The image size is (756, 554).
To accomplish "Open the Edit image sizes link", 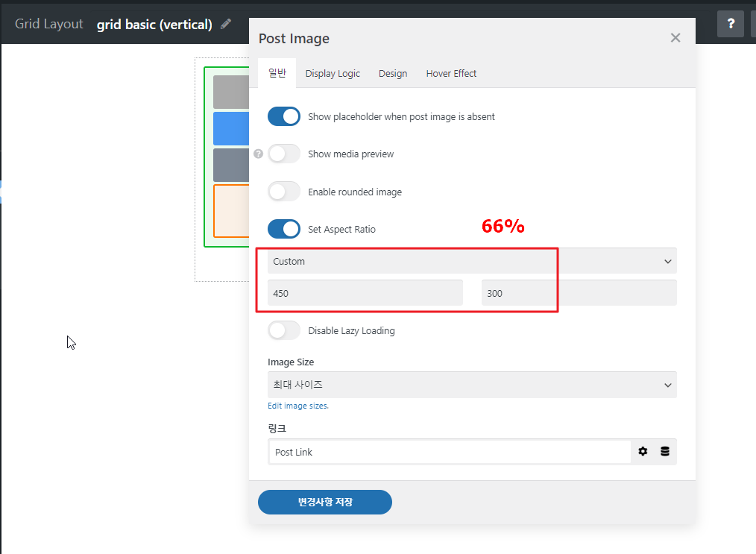I will (x=298, y=406).
